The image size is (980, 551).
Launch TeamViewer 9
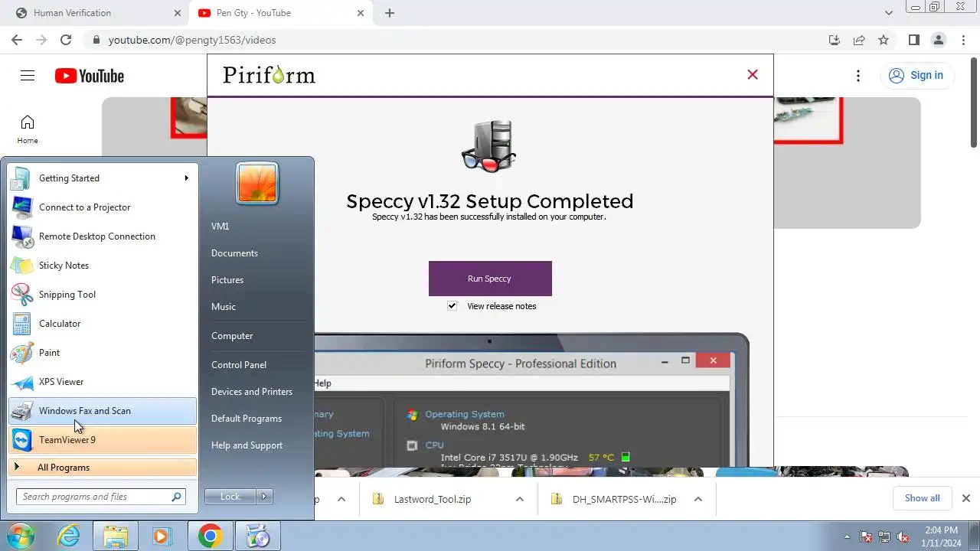(x=103, y=440)
